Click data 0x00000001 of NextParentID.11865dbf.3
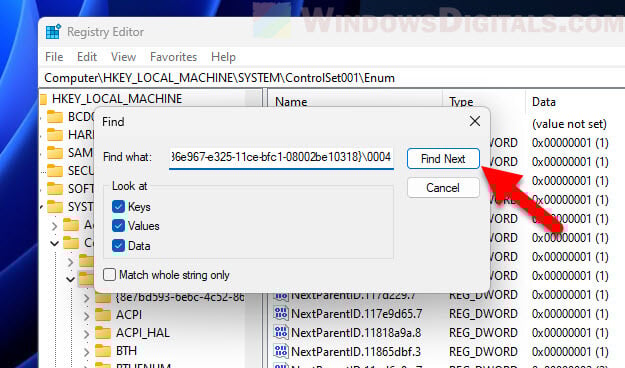The image size is (625, 368). [570, 352]
